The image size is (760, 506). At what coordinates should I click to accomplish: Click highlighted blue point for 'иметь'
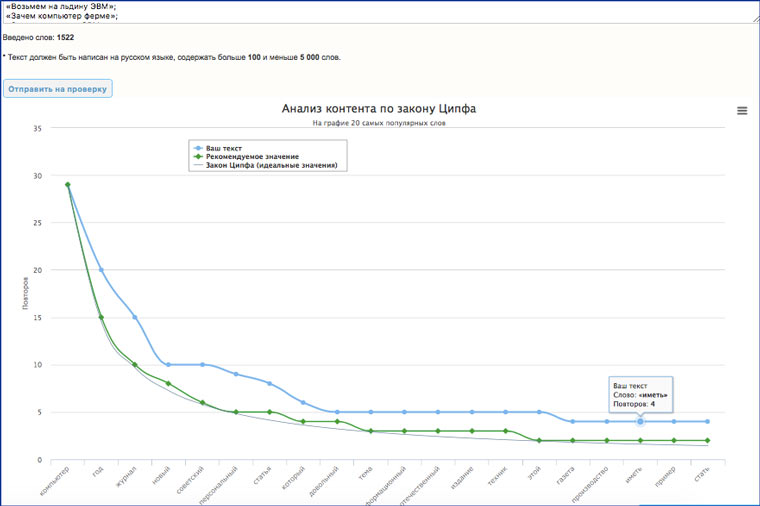640,422
